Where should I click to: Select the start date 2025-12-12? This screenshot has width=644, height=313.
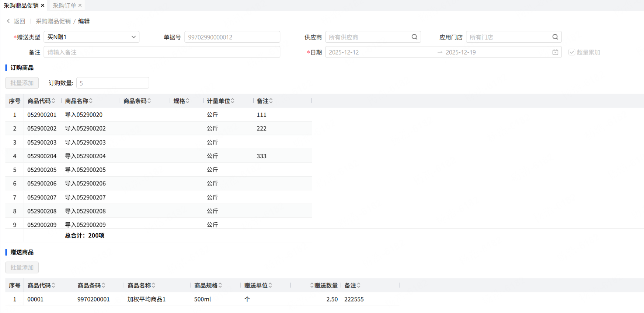344,52
